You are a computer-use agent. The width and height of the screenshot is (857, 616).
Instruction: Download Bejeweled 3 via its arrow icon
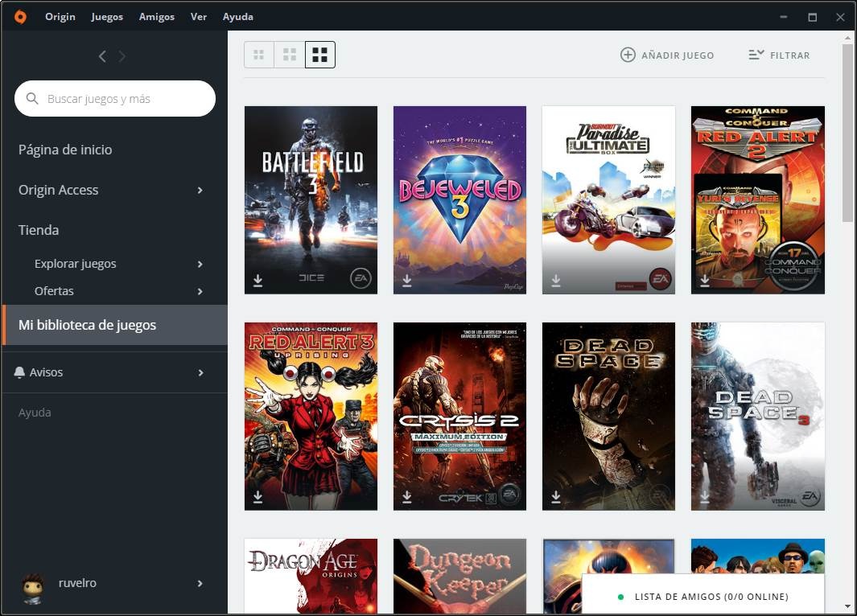coord(407,281)
